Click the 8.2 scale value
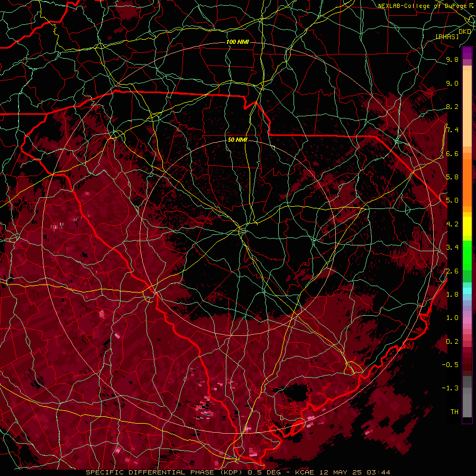476x476 pixels. [x=452, y=106]
